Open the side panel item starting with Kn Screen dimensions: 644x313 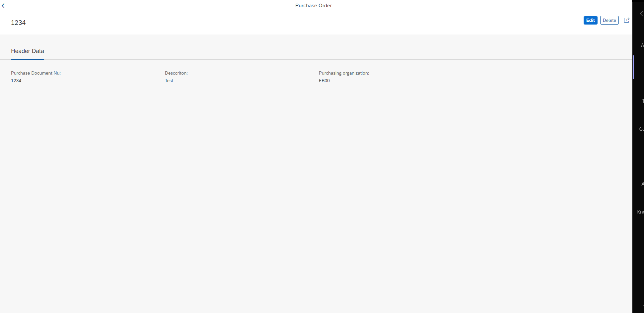tap(640, 212)
